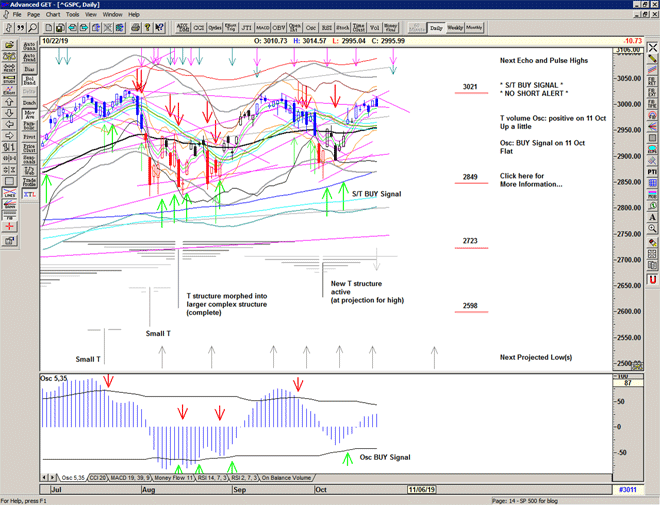The height and width of the screenshot is (505, 660).
Task: Click the Reset tool icon
Action: click(x=9, y=68)
